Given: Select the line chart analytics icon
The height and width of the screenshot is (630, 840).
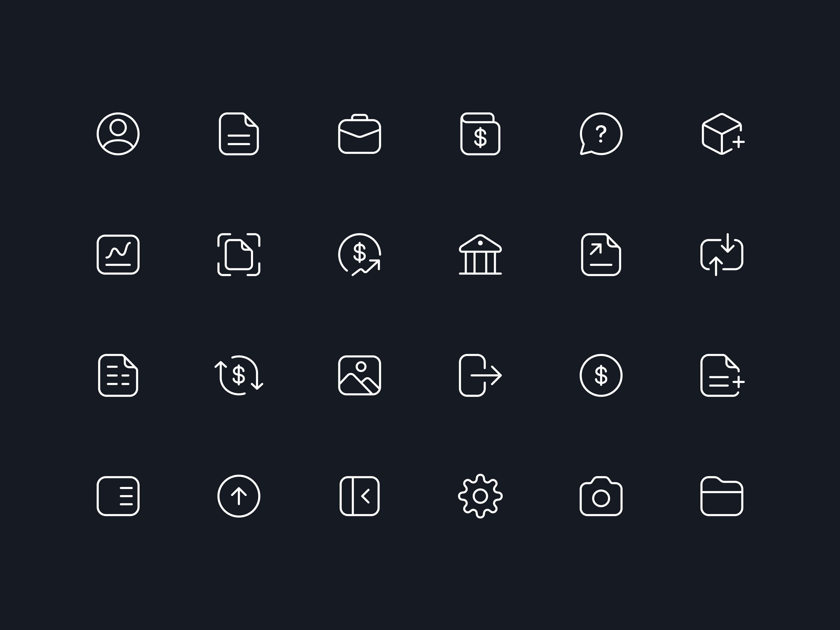Looking at the screenshot, I should pyautogui.click(x=118, y=254).
